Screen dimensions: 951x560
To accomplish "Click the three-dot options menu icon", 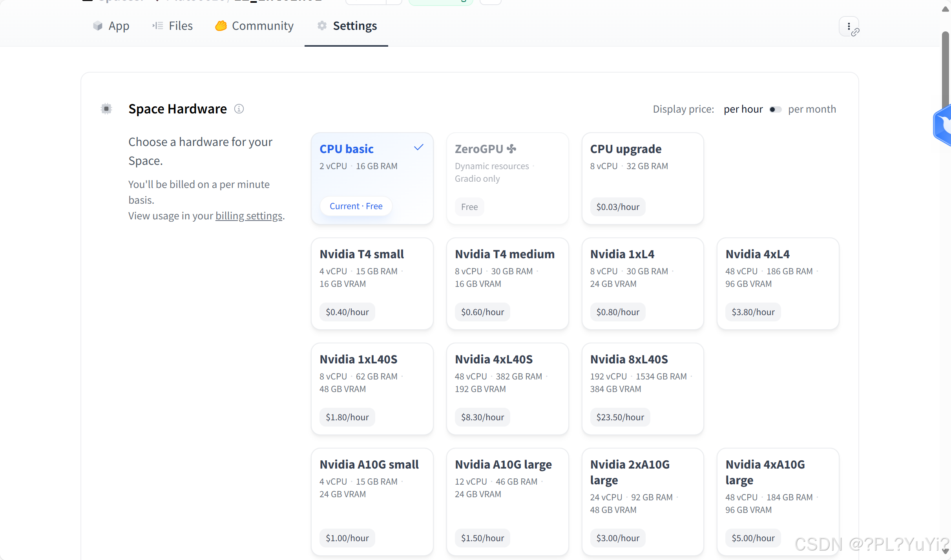I will coord(849,26).
